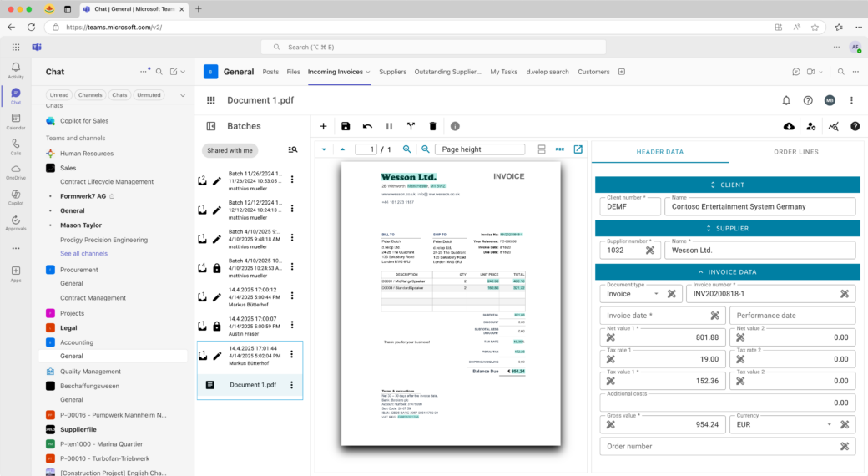Screen dimensions: 868x476
Task: Toggle the Chats filter chip
Action: [119, 94]
